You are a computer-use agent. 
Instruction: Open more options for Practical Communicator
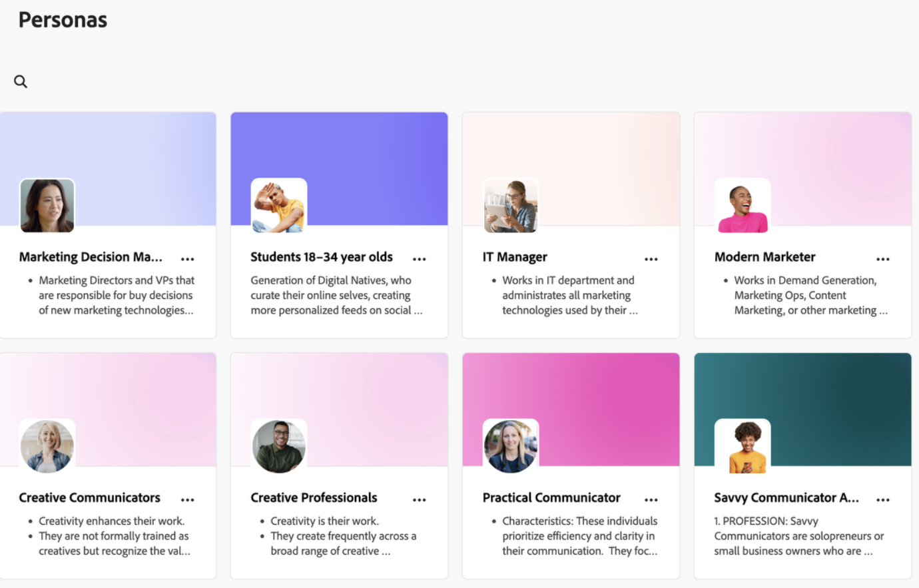click(x=651, y=499)
